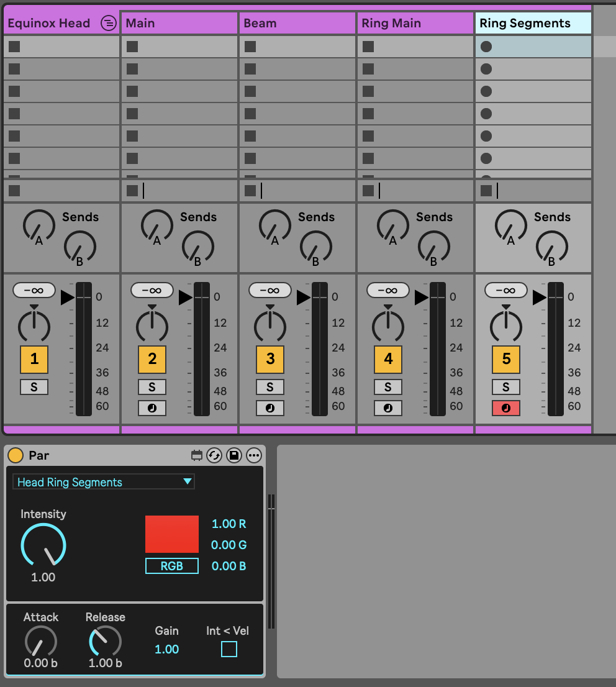The height and width of the screenshot is (687, 616).
Task: Click the red color swatch
Action: (x=172, y=534)
